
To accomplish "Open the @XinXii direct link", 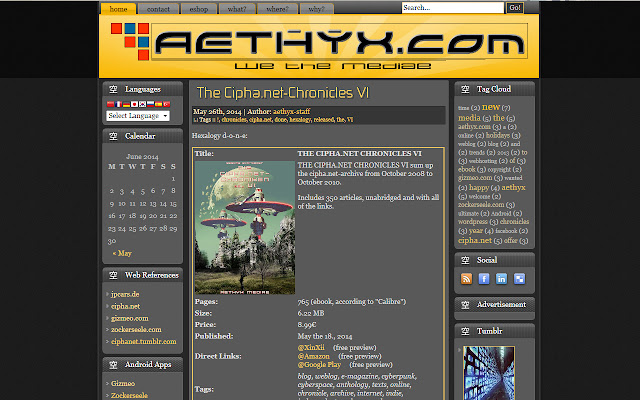I will click(311, 347).
